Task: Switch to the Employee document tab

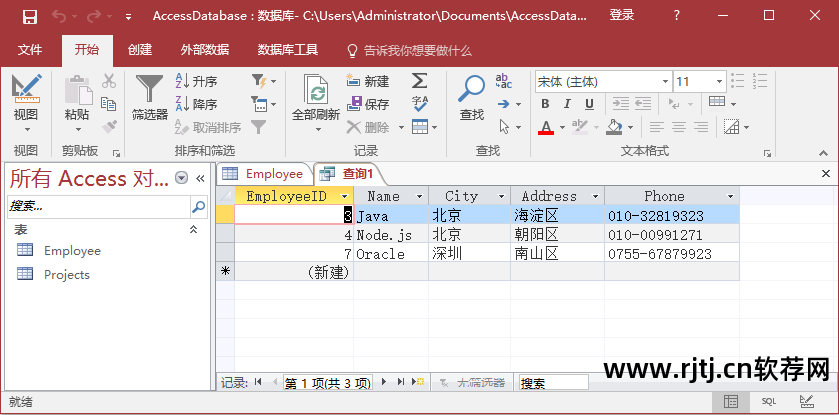Action: (263, 174)
